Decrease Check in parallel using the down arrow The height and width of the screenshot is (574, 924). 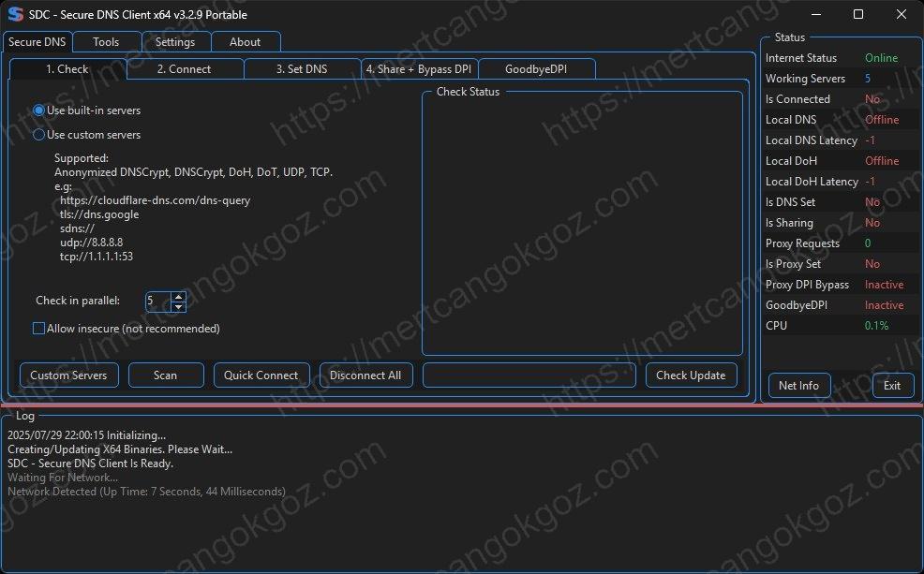pos(176,306)
